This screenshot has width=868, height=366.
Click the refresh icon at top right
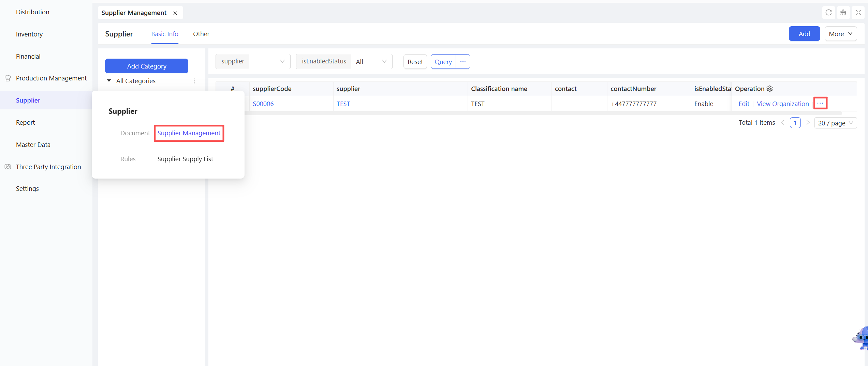tap(828, 13)
